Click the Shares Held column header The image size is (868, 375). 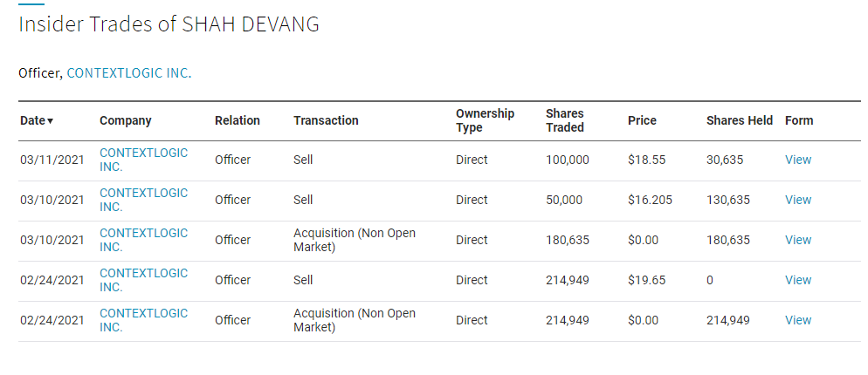pyautogui.click(x=739, y=120)
